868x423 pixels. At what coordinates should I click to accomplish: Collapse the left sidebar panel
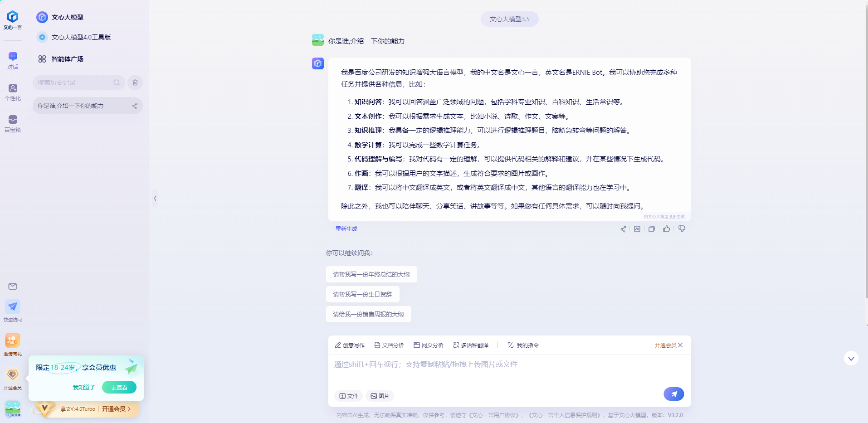155,198
